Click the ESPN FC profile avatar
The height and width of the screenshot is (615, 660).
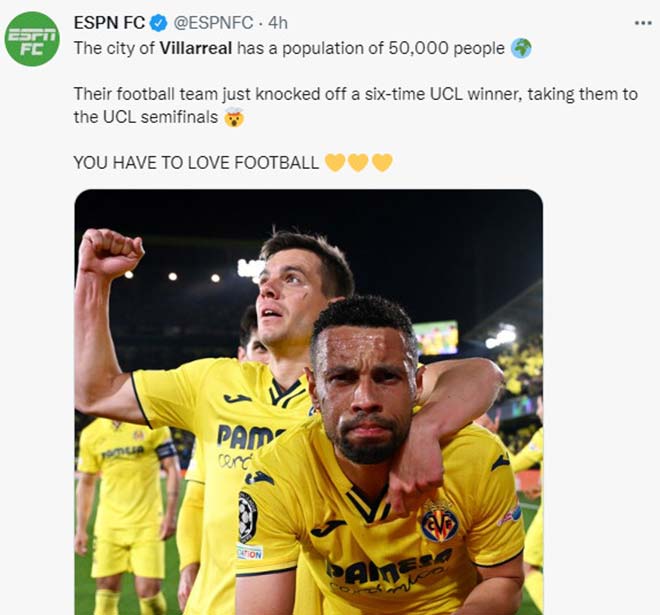(x=32, y=39)
